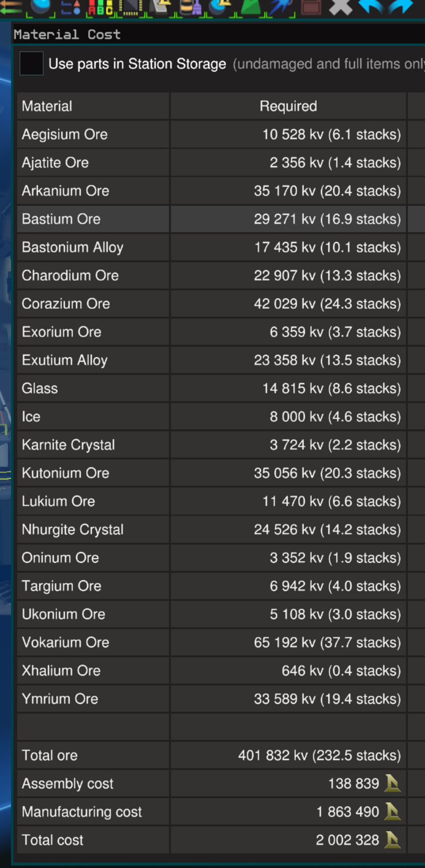Click the Required column header
Viewport: 425px width, 868px height.
click(x=288, y=106)
